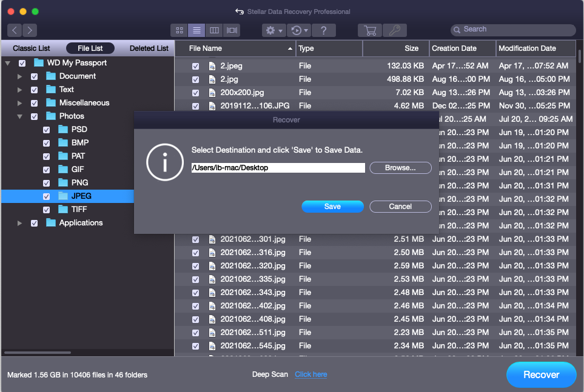This screenshot has height=392, width=584.
Task: Switch to the Classic List tab
Action: tap(32, 48)
